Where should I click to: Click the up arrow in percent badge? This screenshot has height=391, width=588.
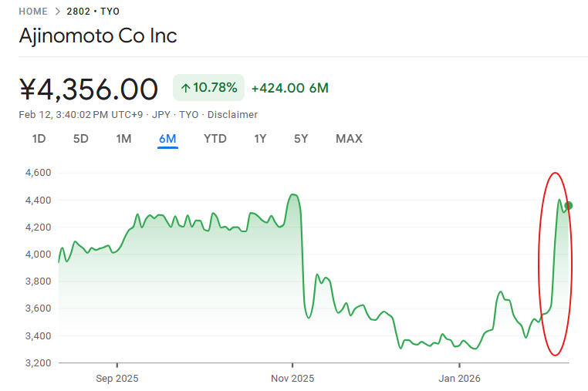click(x=185, y=88)
